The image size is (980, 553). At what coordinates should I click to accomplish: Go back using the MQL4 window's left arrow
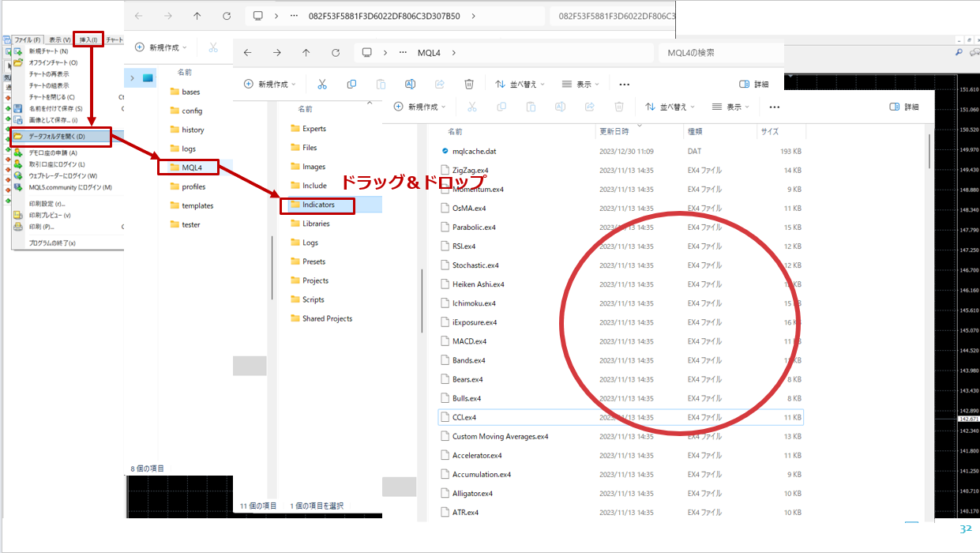click(247, 53)
